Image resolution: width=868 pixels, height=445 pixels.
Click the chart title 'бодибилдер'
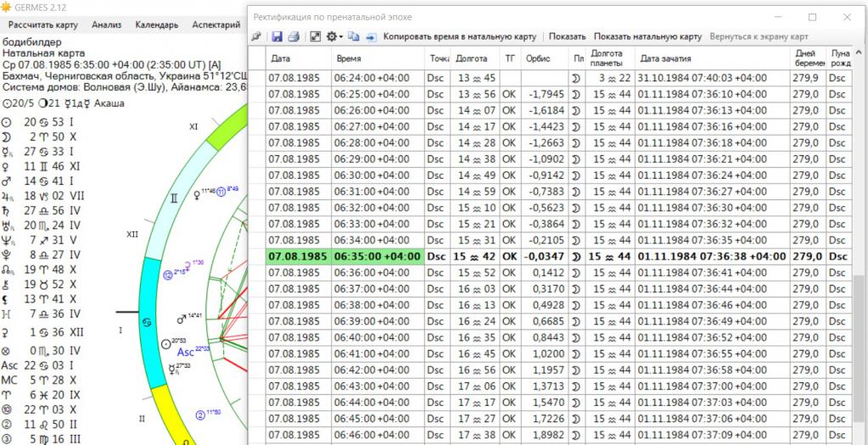[32, 42]
